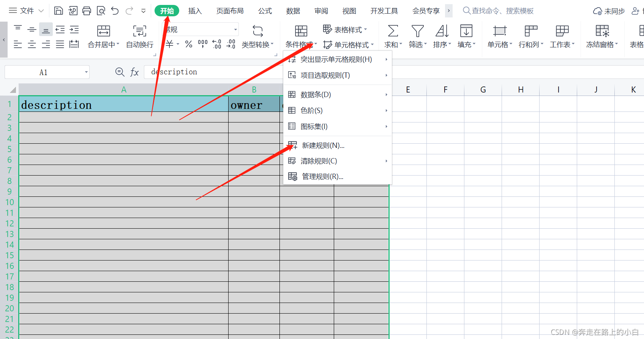The height and width of the screenshot is (339, 644).
Task: Align text to top icon
Action: [18, 28]
